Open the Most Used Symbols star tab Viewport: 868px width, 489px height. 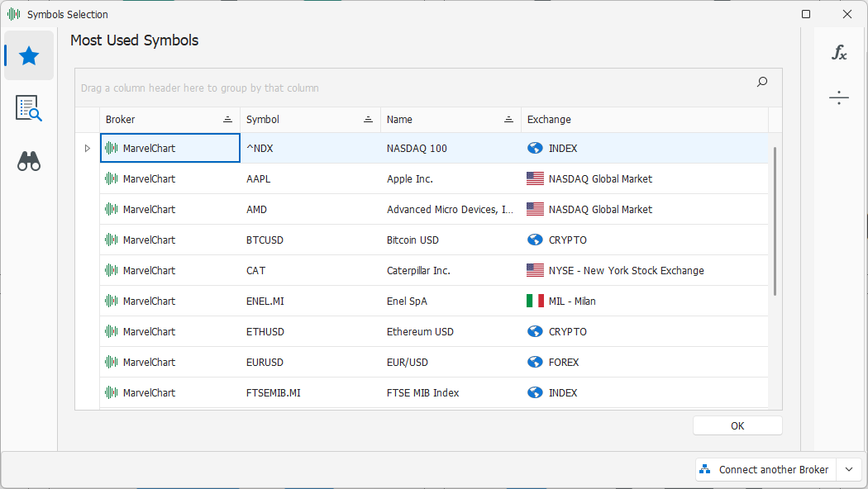point(29,56)
